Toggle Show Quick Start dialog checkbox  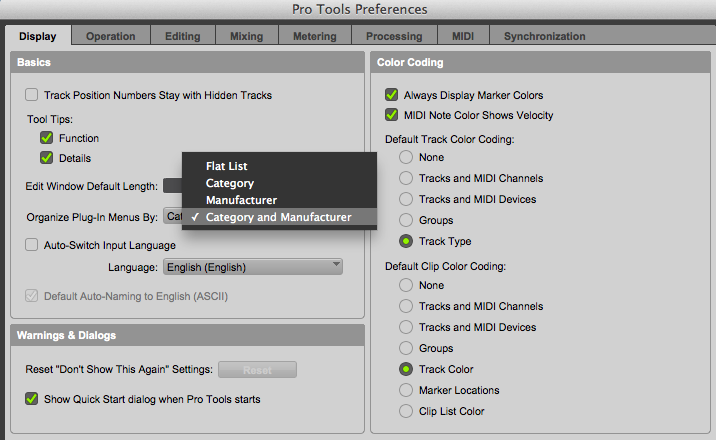pos(32,398)
